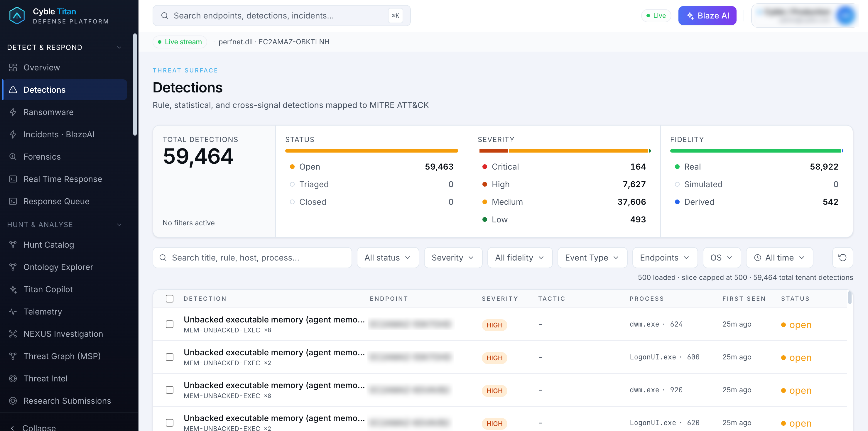Focus the global search endpoints field
Screen dimensions: 868x431
tap(281, 16)
